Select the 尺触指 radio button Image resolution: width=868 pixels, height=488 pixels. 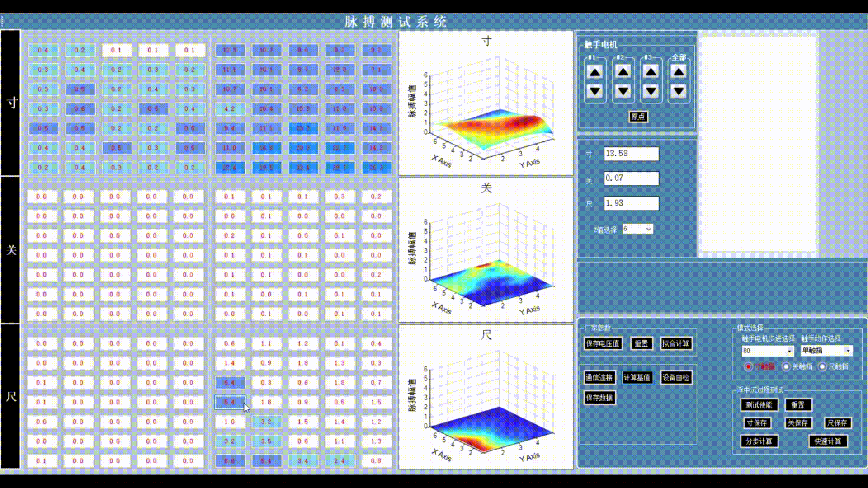pos(822,366)
